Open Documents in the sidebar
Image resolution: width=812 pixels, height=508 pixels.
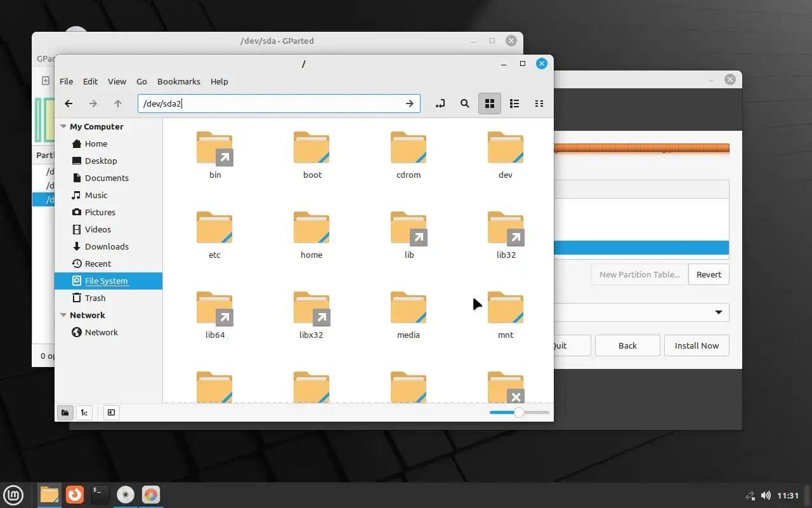(x=108, y=178)
